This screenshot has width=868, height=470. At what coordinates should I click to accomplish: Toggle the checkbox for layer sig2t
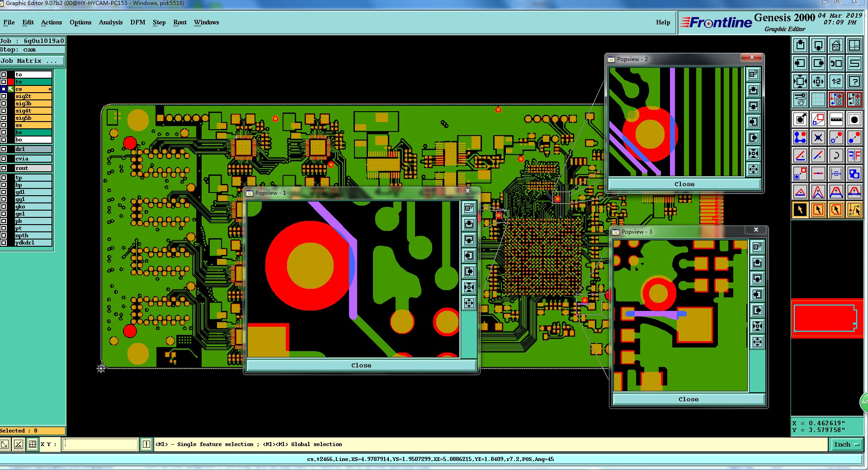tap(4, 96)
